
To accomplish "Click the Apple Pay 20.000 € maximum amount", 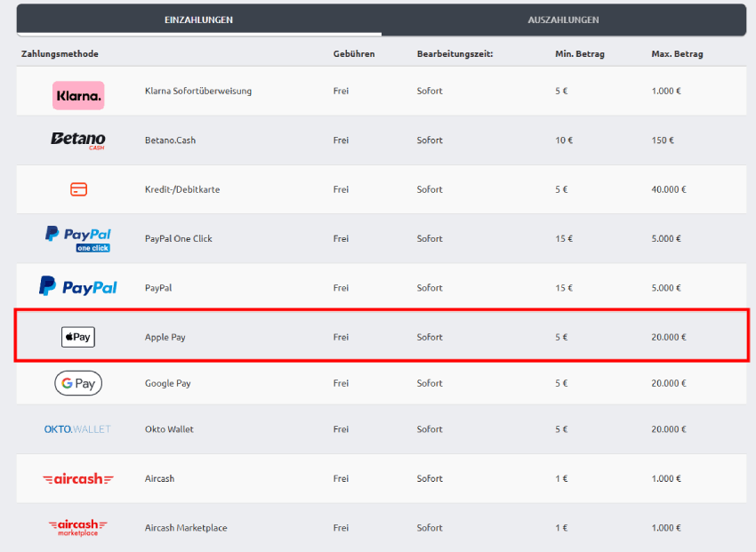I will coord(668,337).
